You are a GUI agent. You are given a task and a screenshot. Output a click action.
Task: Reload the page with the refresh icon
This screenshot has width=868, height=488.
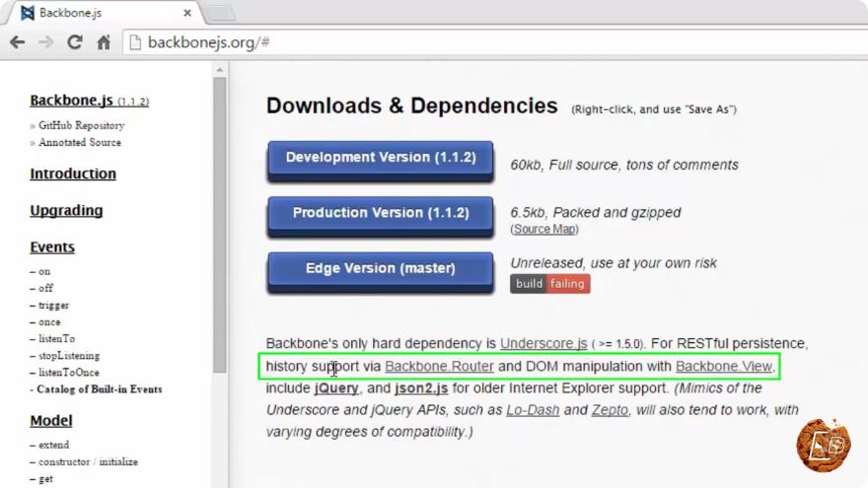pyautogui.click(x=75, y=42)
